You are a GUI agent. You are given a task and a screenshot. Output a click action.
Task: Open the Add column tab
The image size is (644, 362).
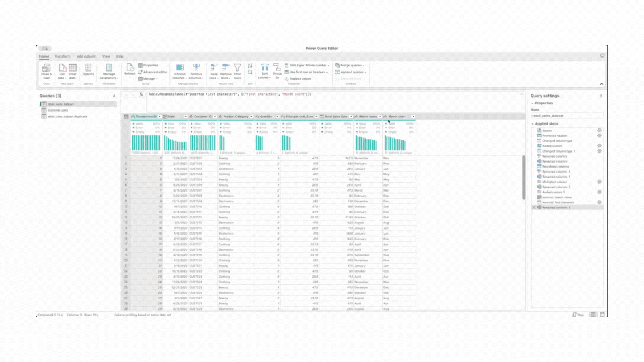(86, 56)
